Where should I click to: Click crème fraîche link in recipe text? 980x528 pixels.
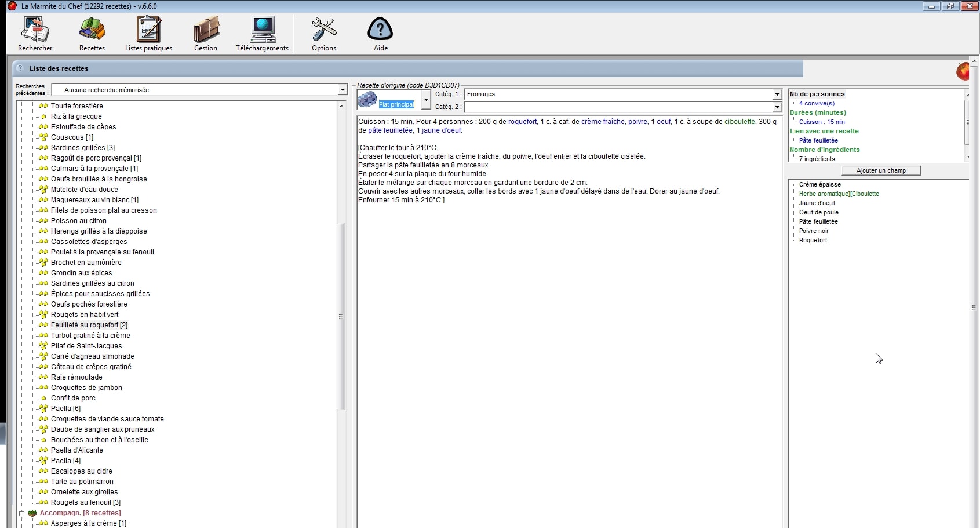click(x=603, y=122)
